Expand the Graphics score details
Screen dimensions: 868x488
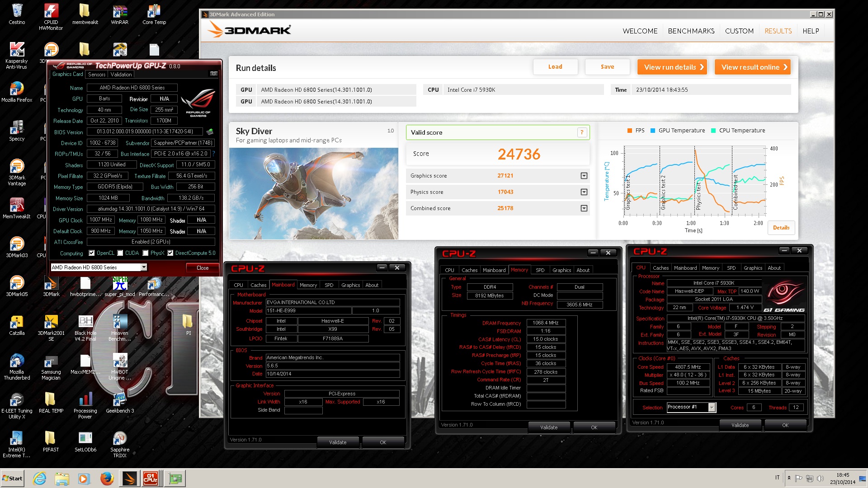click(584, 176)
